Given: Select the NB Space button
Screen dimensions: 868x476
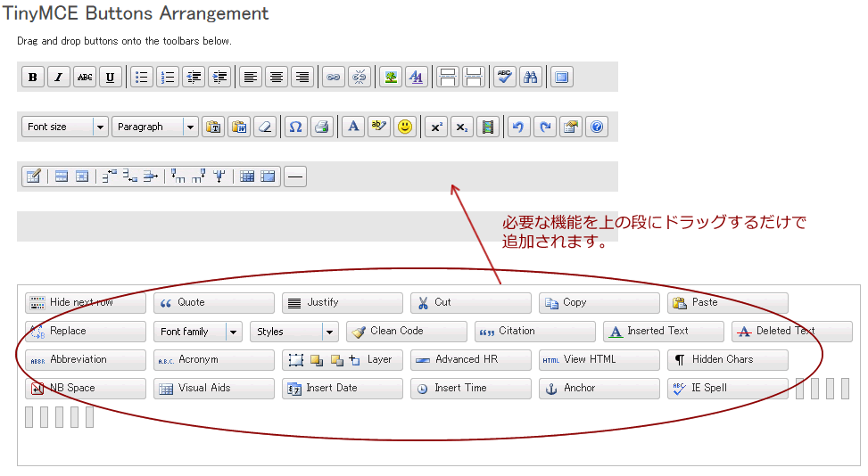Looking at the screenshot, I should click(86, 389).
